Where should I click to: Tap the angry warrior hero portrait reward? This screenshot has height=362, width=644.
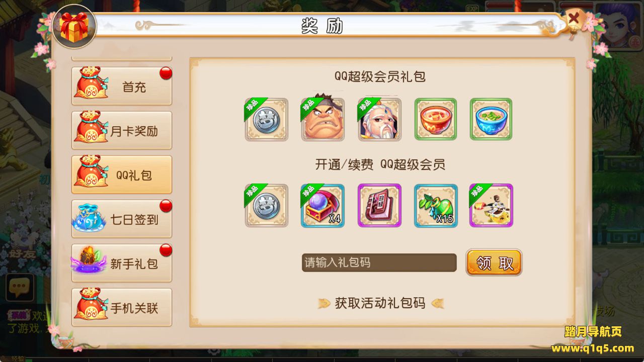(x=323, y=119)
